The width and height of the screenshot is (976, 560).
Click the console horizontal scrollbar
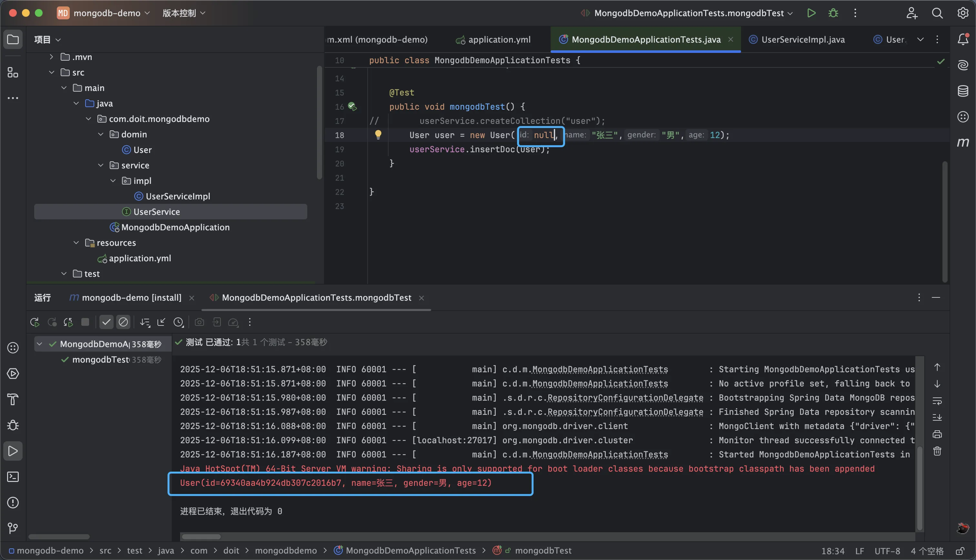point(201,536)
